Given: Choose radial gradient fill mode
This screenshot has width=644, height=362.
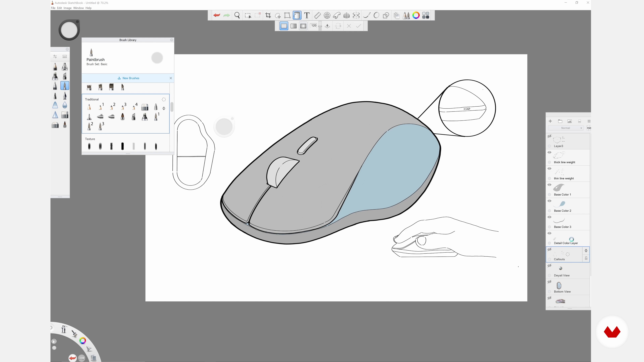Looking at the screenshot, I should pos(303,26).
